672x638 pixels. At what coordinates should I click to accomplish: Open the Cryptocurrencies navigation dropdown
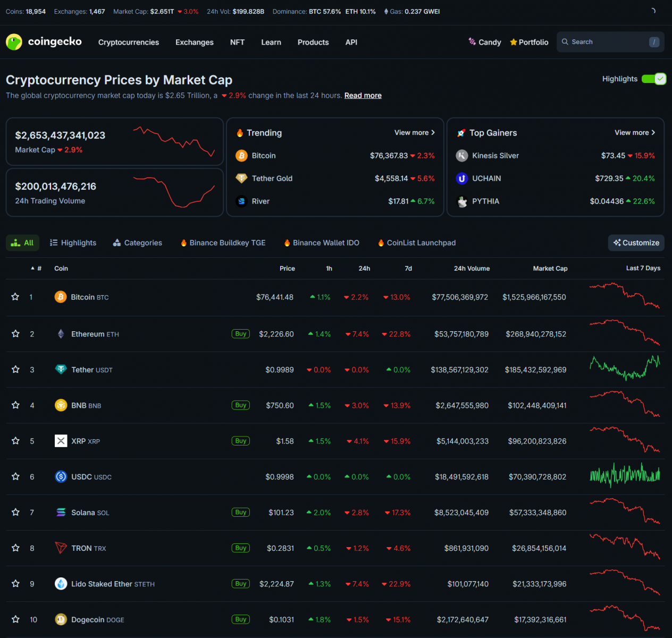128,42
